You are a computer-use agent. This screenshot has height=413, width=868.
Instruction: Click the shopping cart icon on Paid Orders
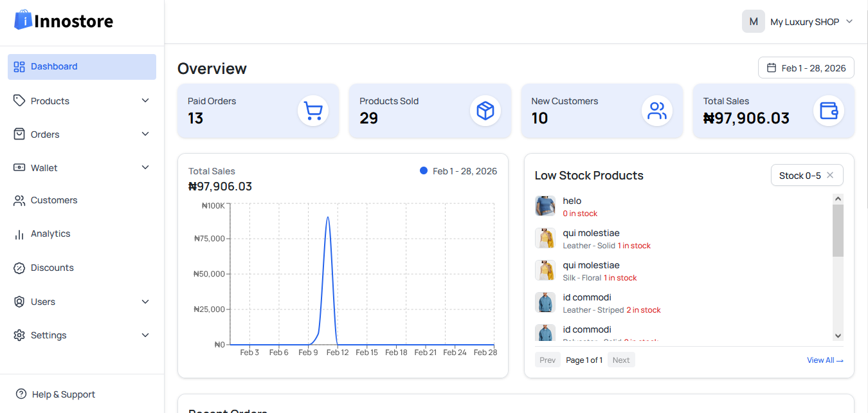[313, 111]
